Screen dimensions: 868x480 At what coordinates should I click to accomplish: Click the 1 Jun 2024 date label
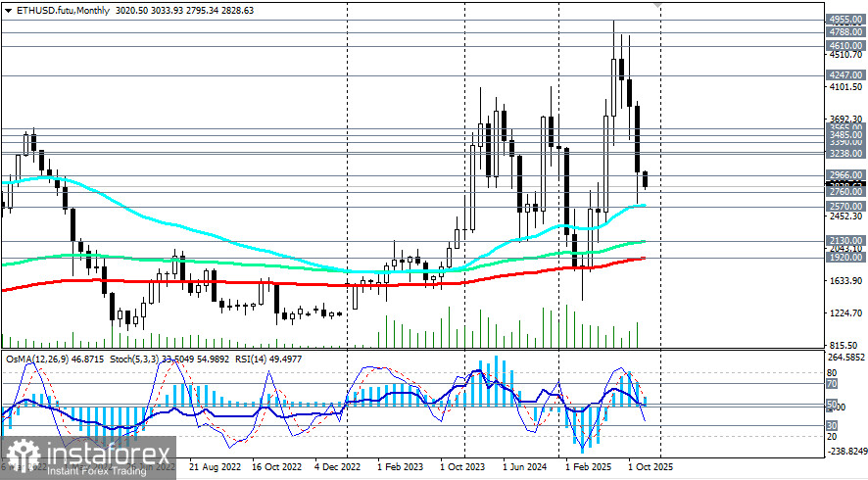(525, 466)
